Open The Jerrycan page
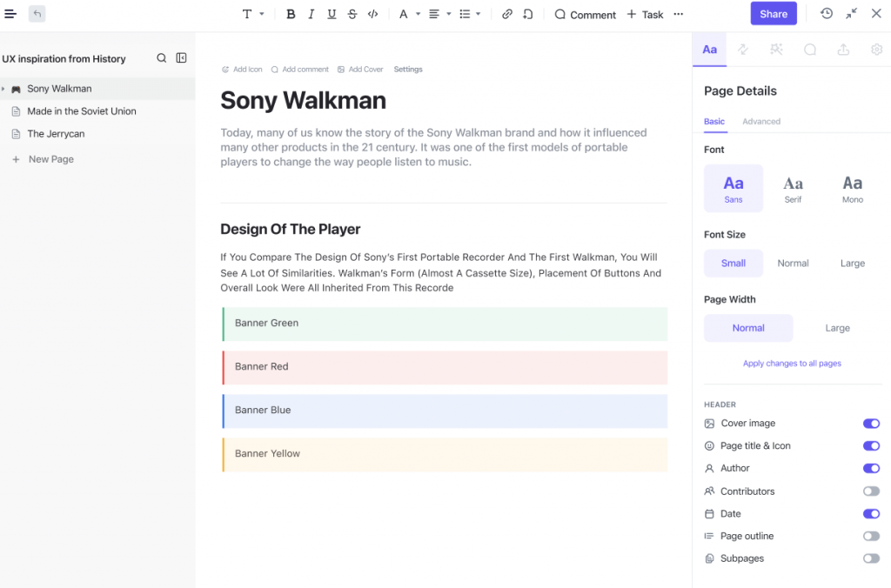Viewport: 891px width, 588px height. point(56,134)
